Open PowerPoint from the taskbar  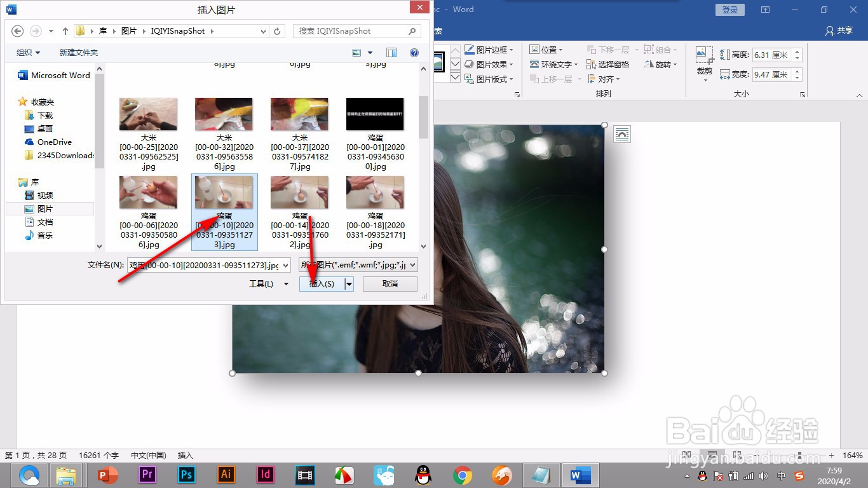108,475
